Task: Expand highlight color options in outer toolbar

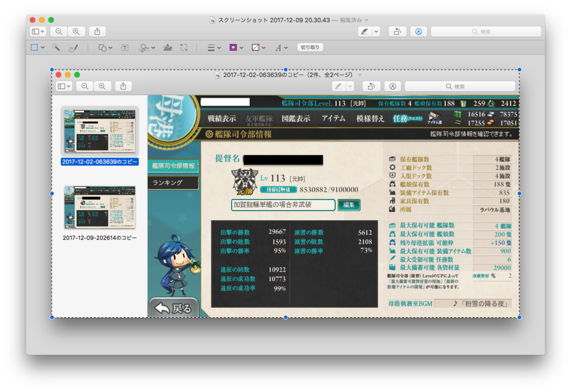Action: [376, 32]
